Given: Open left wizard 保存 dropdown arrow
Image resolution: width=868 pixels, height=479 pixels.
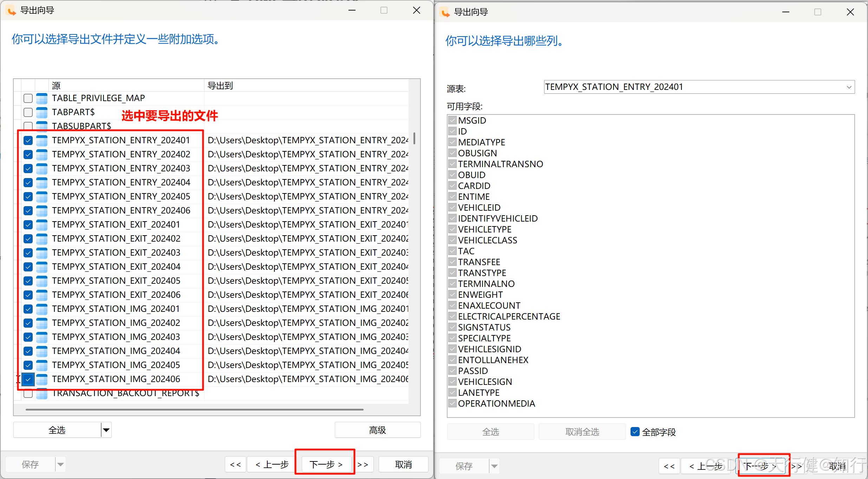Looking at the screenshot, I should click(x=60, y=465).
